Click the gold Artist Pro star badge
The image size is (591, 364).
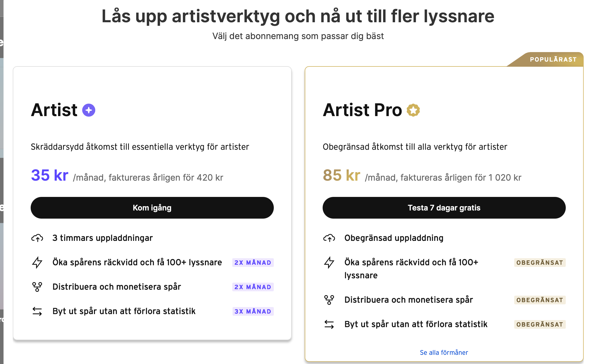pyautogui.click(x=413, y=110)
